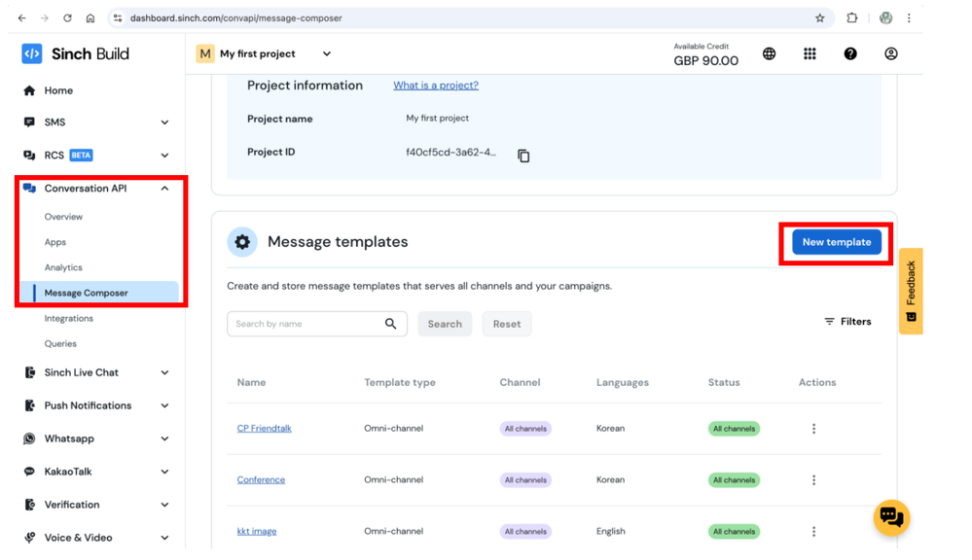
Task: Click the Sinch Build logo
Action: coord(76,54)
